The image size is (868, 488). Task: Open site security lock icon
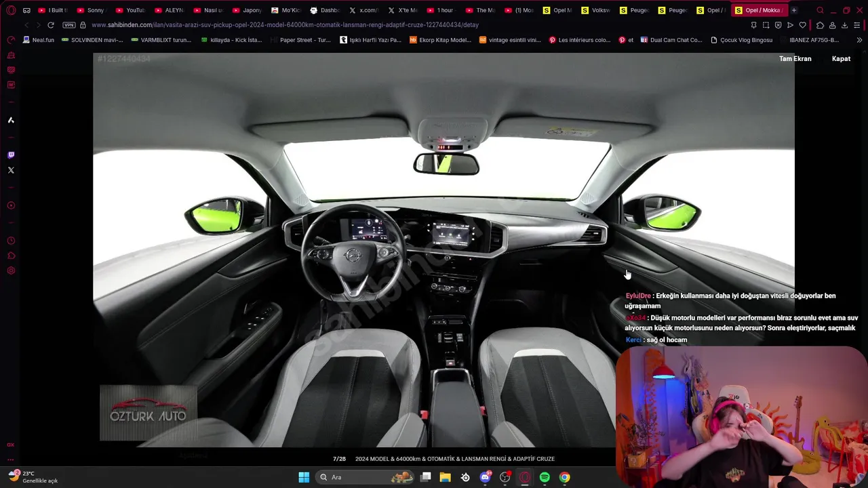pos(83,25)
